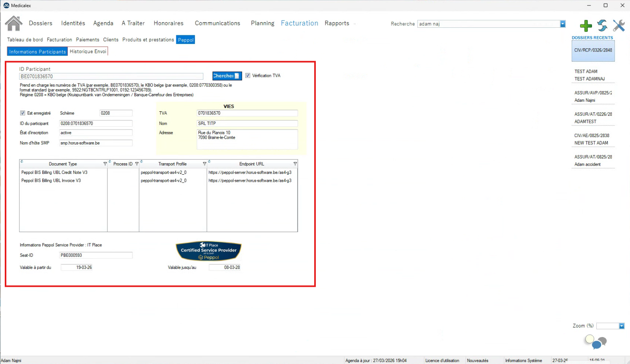The width and height of the screenshot is (630, 364).
Task: Click the ID Participant input field
Action: point(111,76)
